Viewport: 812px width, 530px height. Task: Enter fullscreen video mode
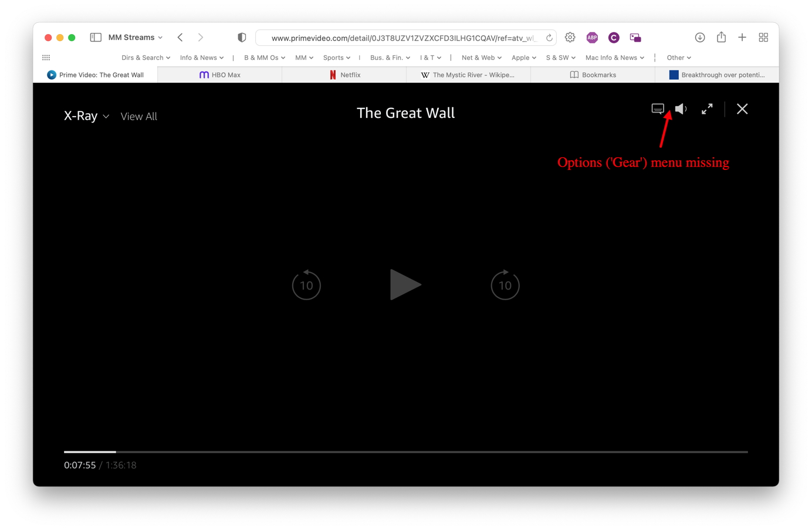point(707,109)
